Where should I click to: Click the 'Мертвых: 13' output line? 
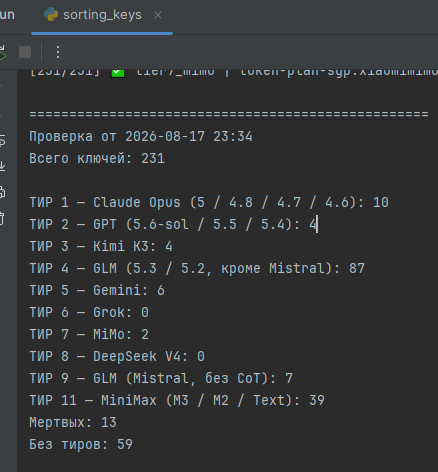click(x=73, y=422)
